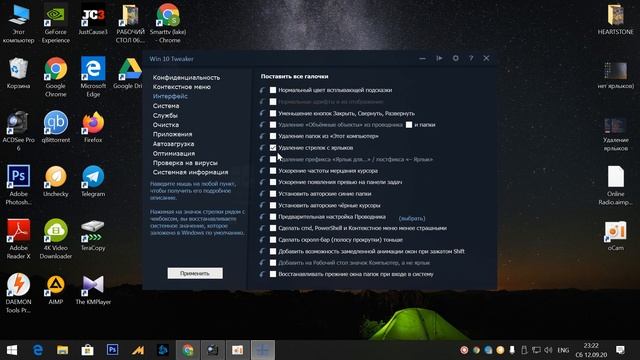The height and width of the screenshot is (360, 640).
Task: Click restore arrow beside «Установить авторские чёрные курсоры»
Action: [262, 205]
